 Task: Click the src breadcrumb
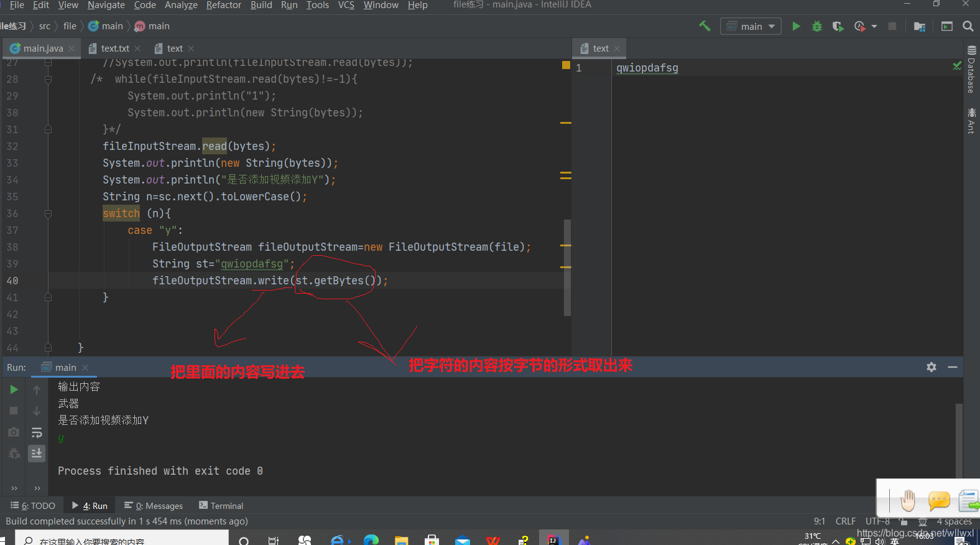click(x=45, y=26)
